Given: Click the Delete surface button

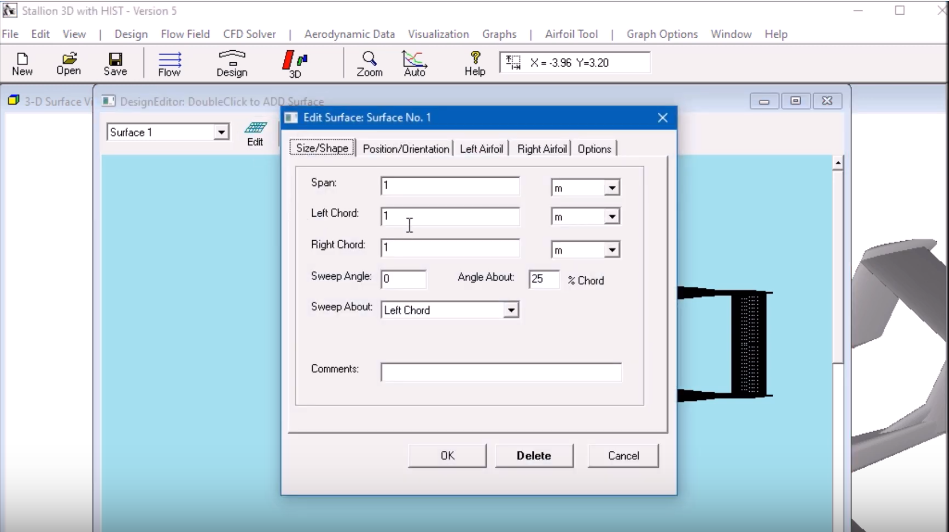Looking at the screenshot, I should pos(534,456).
